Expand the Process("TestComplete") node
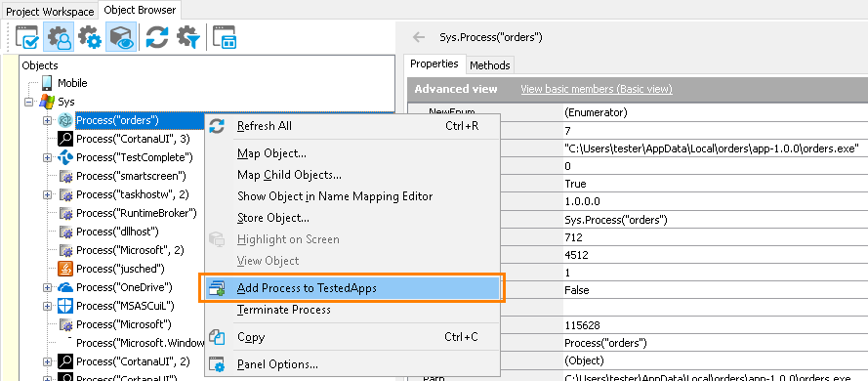The width and height of the screenshot is (868, 381). [x=47, y=158]
